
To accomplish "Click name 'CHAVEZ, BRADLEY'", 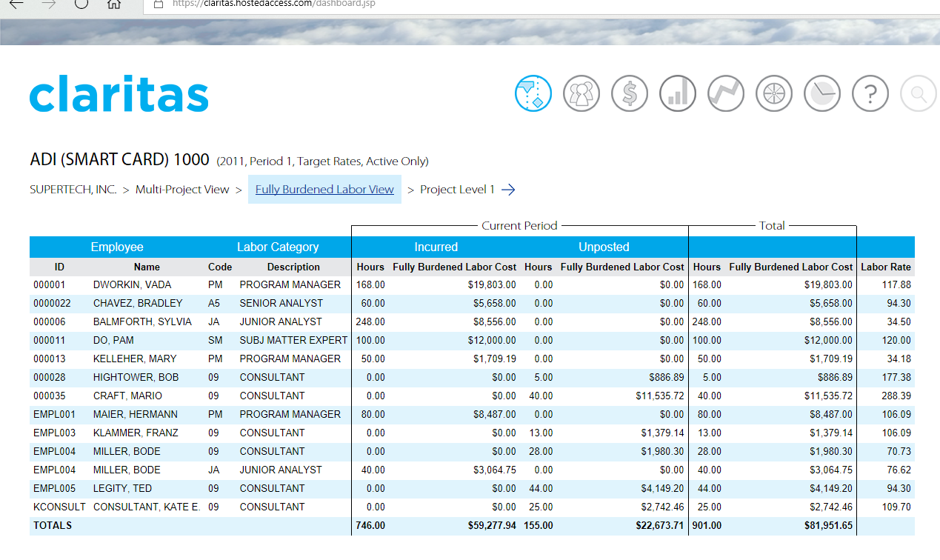I will (138, 304).
